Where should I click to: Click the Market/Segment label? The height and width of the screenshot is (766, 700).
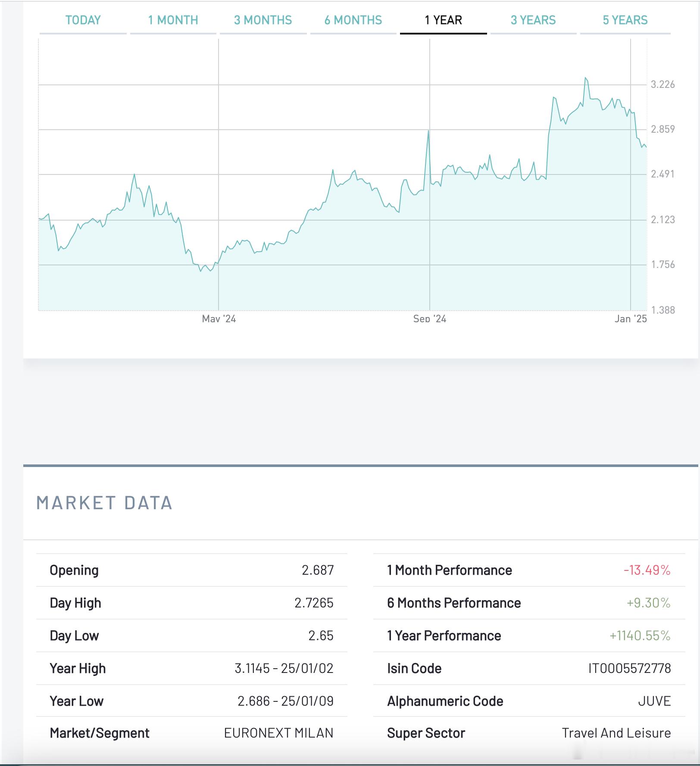[x=100, y=733]
